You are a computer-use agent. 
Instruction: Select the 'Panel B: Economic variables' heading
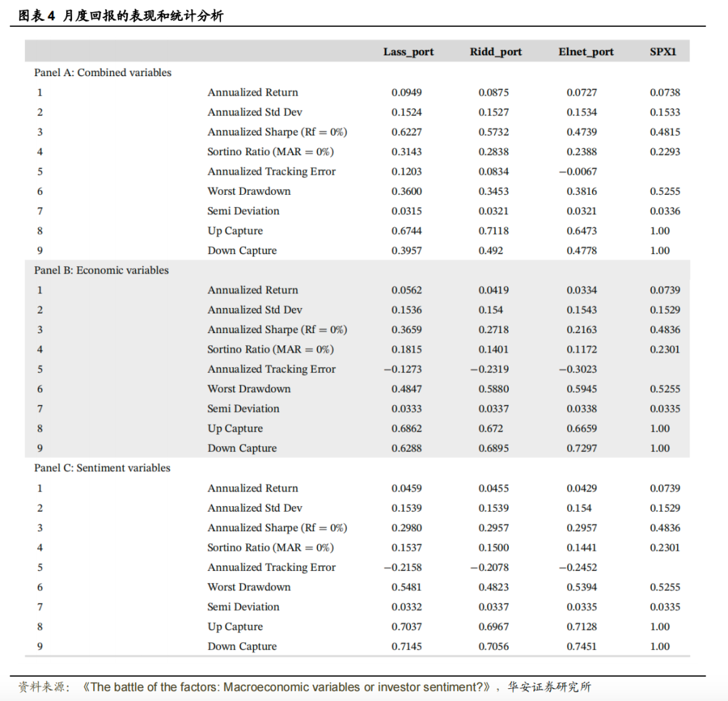[101, 270]
